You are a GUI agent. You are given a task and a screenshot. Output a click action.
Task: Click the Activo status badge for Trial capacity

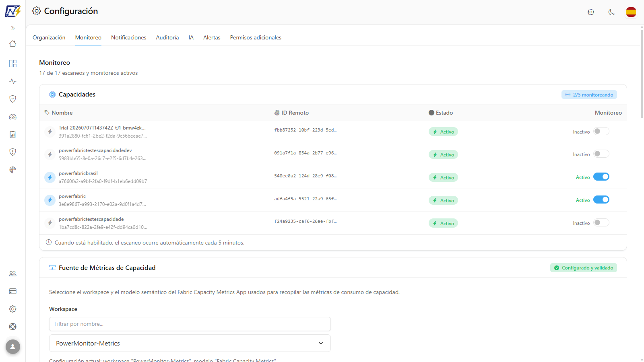(x=443, y=132)
